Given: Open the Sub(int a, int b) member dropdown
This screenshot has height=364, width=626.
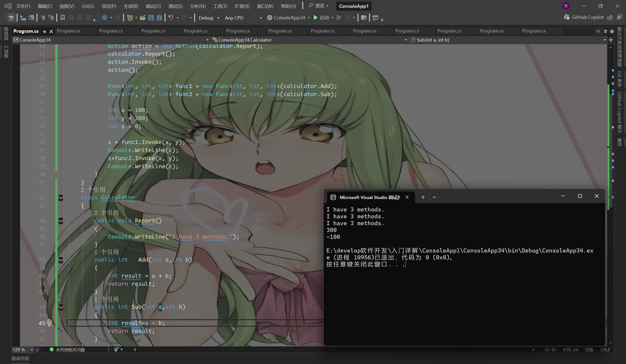Looking at the screenshot, I should point(508,40).
